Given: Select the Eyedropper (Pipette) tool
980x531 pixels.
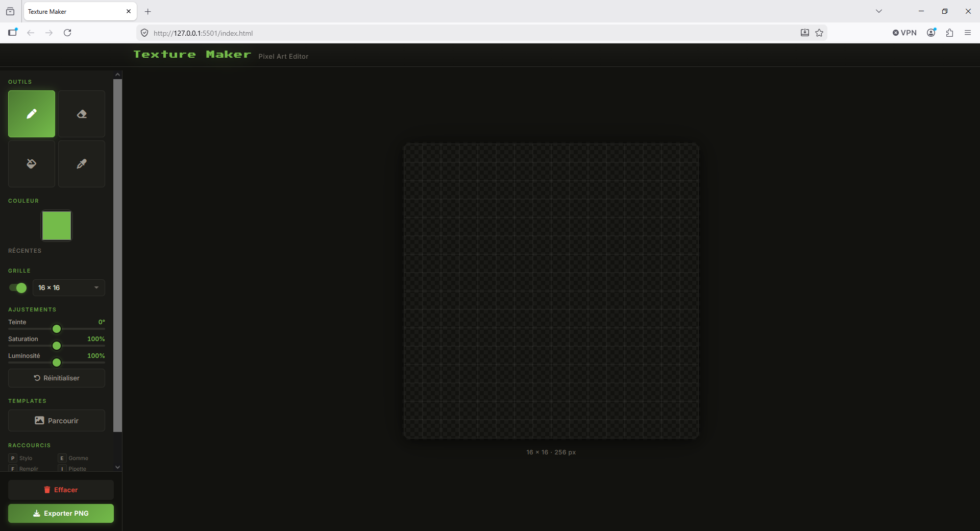Looking at the screenshot, I should [x=82, y=164].
